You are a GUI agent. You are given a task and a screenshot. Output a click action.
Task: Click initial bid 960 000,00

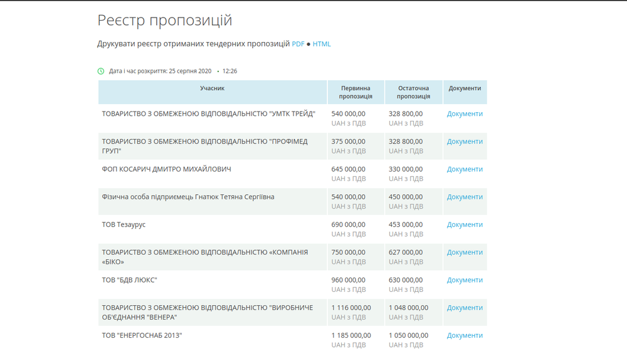pos(348,280)
